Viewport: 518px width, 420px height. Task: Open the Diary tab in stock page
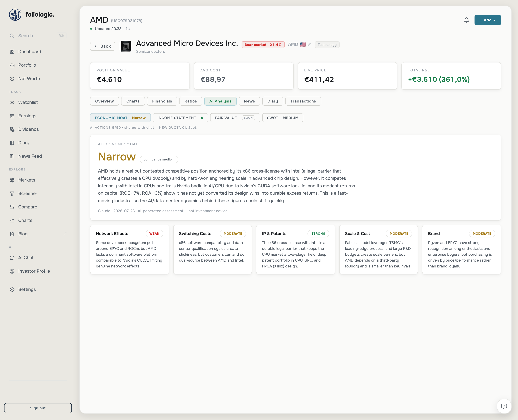(x=272, y=101)
